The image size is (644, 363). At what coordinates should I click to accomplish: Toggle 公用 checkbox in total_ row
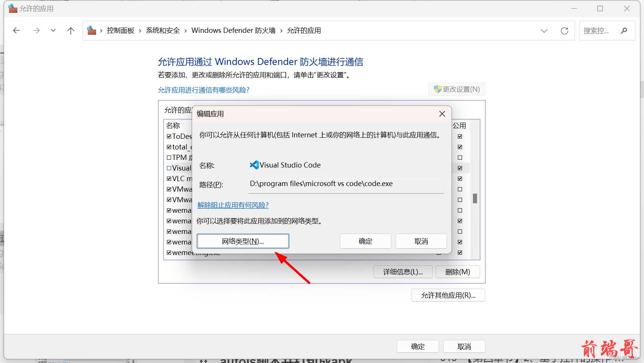click(x=460, y=147)
